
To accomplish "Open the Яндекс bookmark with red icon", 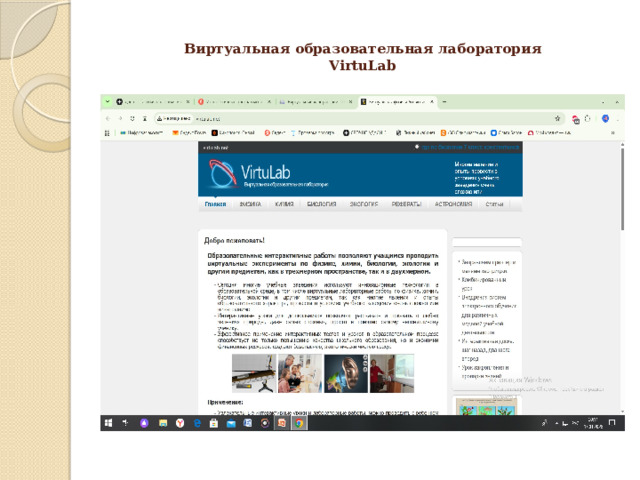I will pos(275,133).
